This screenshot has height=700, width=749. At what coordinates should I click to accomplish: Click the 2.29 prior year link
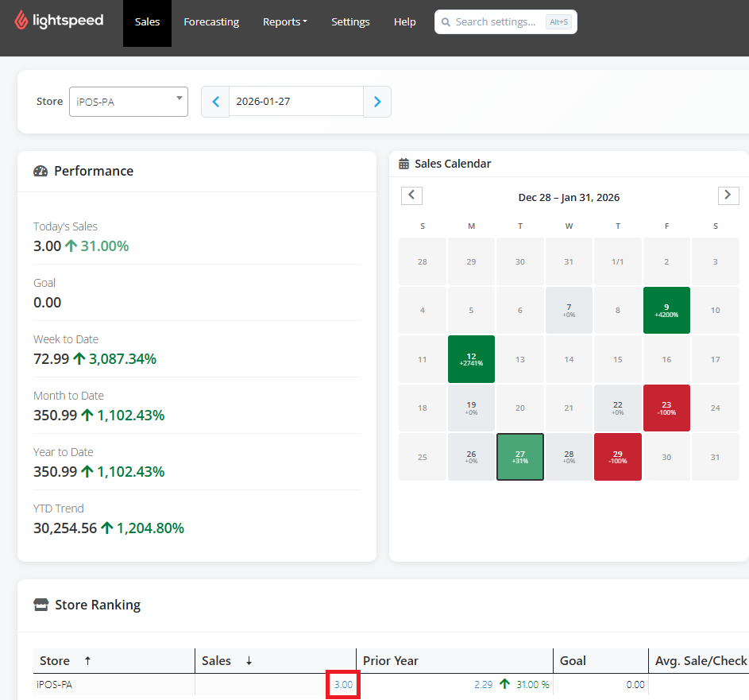point(483,685)
